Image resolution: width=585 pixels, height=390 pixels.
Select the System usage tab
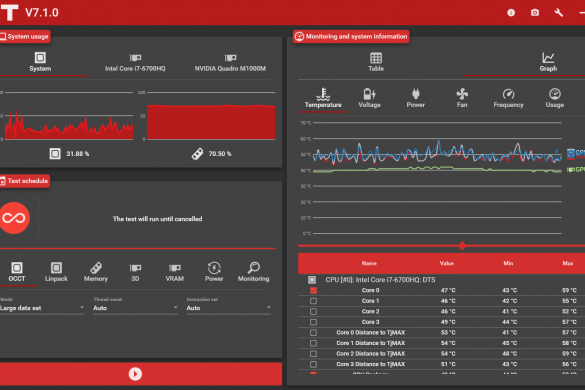[x=40, y=62]
